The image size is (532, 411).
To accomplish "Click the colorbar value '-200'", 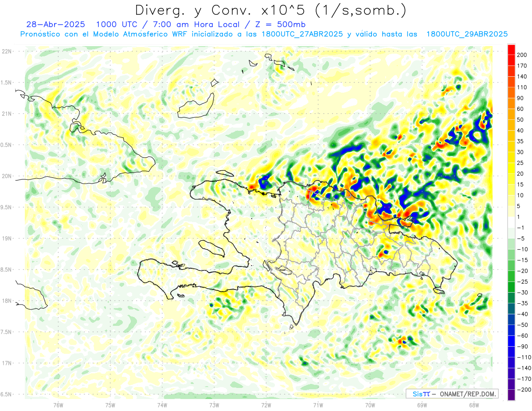I will click(523, 390).
